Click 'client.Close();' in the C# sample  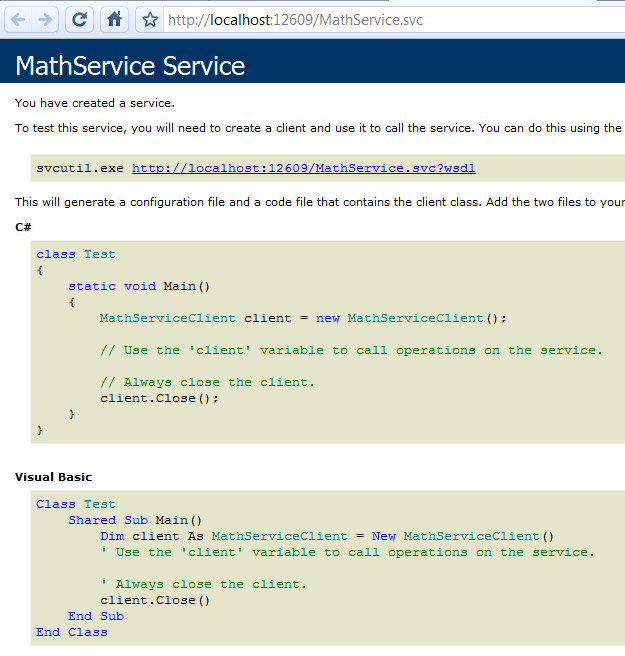(159, 398)
